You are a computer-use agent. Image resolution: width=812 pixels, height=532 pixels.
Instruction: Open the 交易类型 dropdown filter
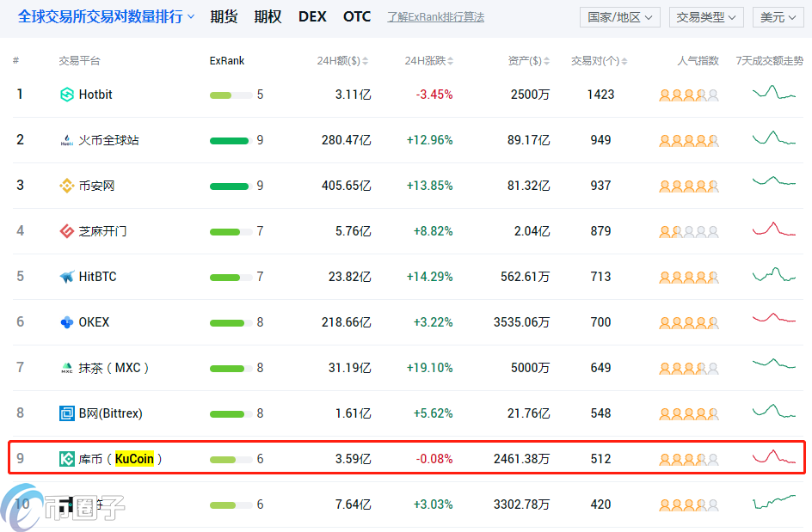[x=705, y=17]
